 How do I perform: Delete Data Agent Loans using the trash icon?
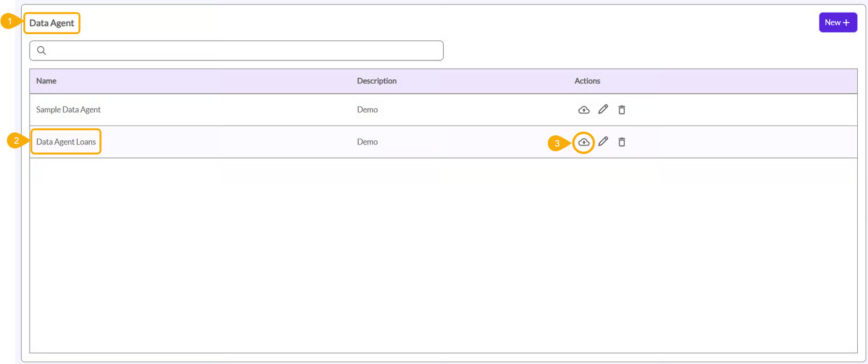622,142
